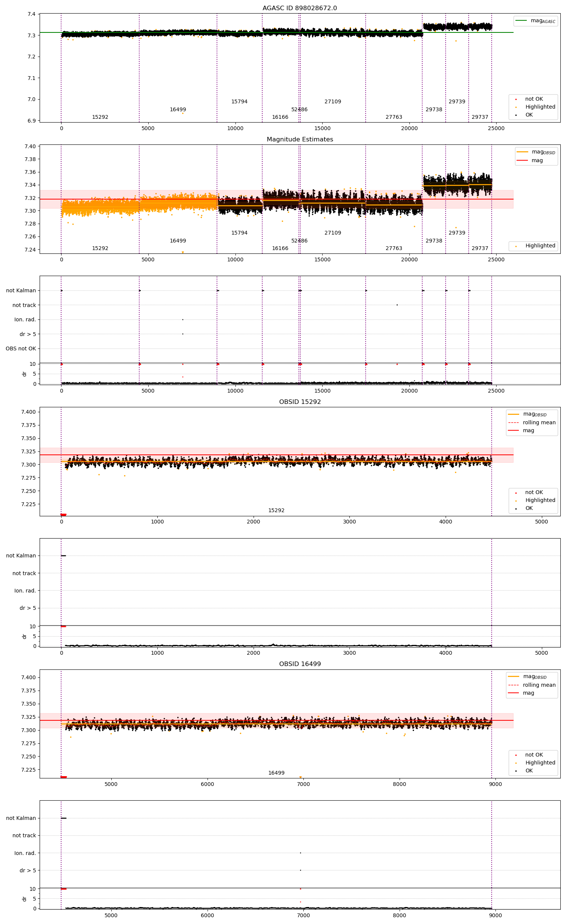Click obsid label 29737 in Magnitude Estimates plot

tap(480, 248)
